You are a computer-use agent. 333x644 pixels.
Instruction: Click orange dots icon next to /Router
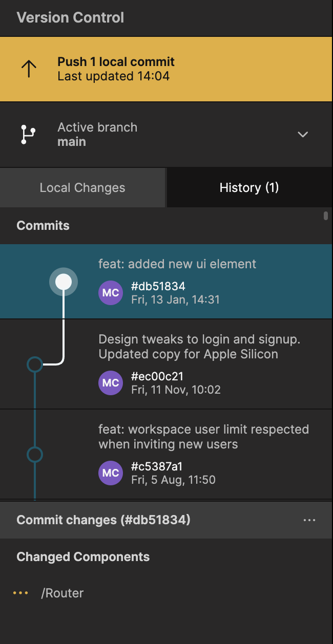click(20, 593)
